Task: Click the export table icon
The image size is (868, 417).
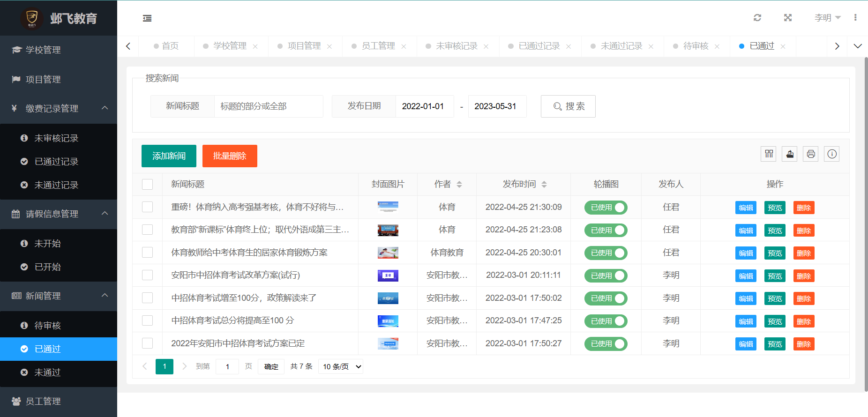Action: [790, 154]
